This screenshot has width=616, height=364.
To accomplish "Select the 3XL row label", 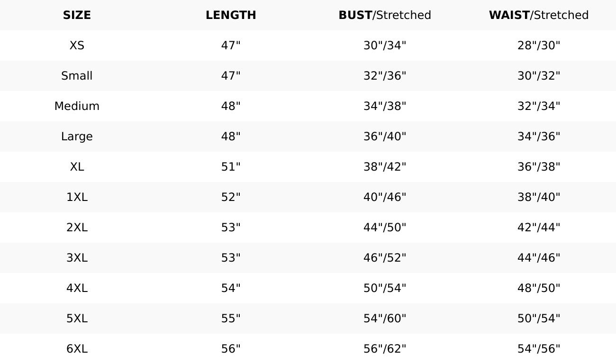I will pyautogui.click(x=77, y=258).
